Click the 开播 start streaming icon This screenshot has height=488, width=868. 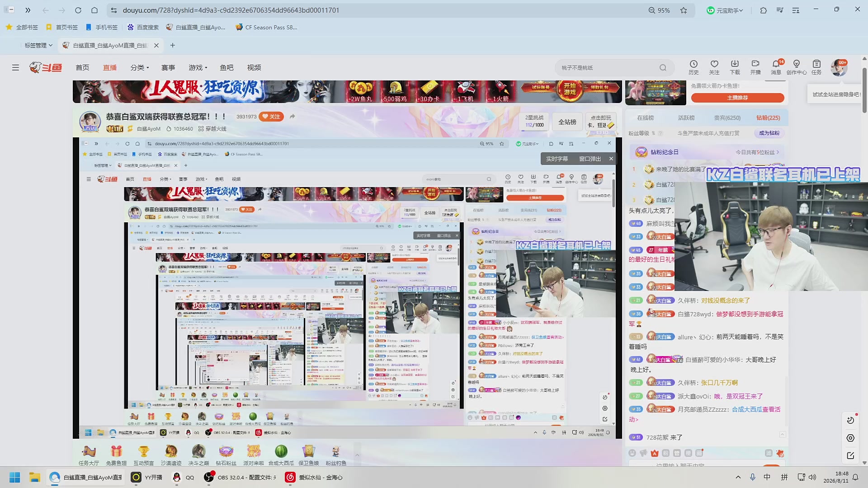[755, 67]
